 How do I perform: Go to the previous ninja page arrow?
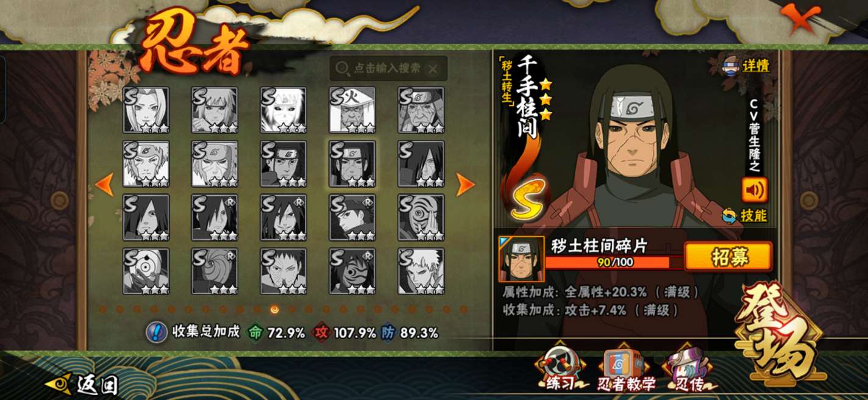click(104, 185)
